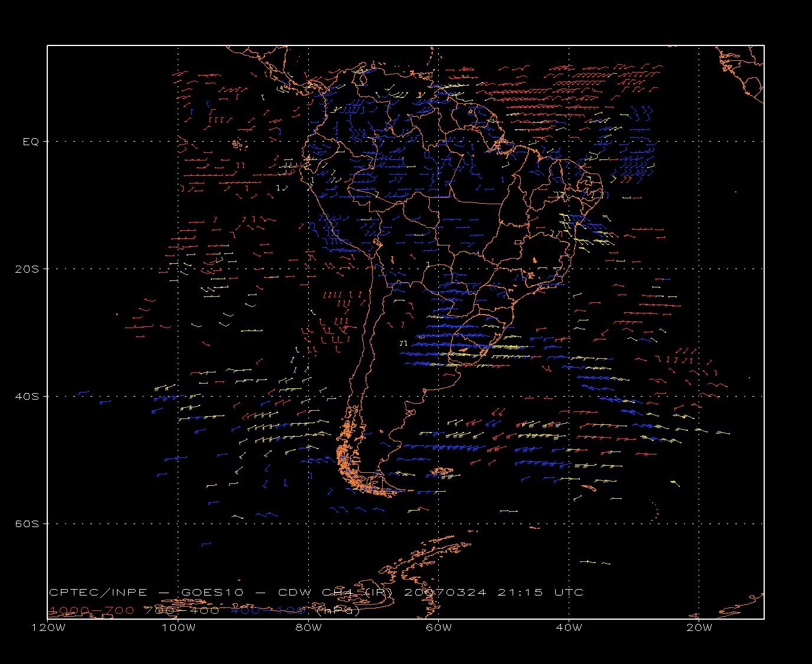The width and height of the screenshot is (812, 664).
Task: Click the "40W" longitude label
Action: [569, 628]
